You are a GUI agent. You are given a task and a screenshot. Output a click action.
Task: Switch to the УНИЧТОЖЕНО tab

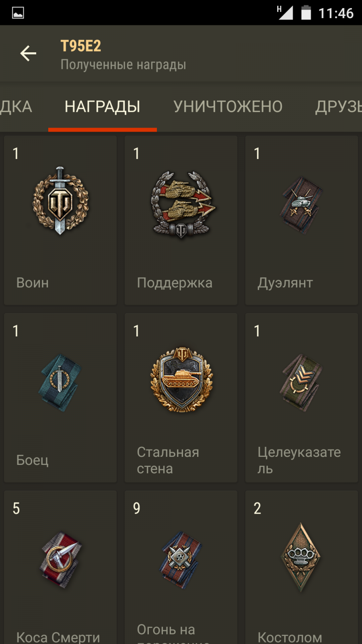(x=228, y=107)
